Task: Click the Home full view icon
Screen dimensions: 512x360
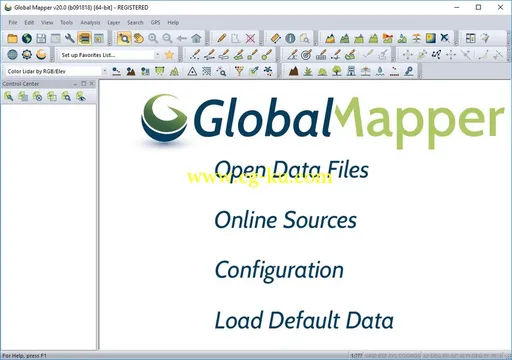Action: click(x=196, y=38)
